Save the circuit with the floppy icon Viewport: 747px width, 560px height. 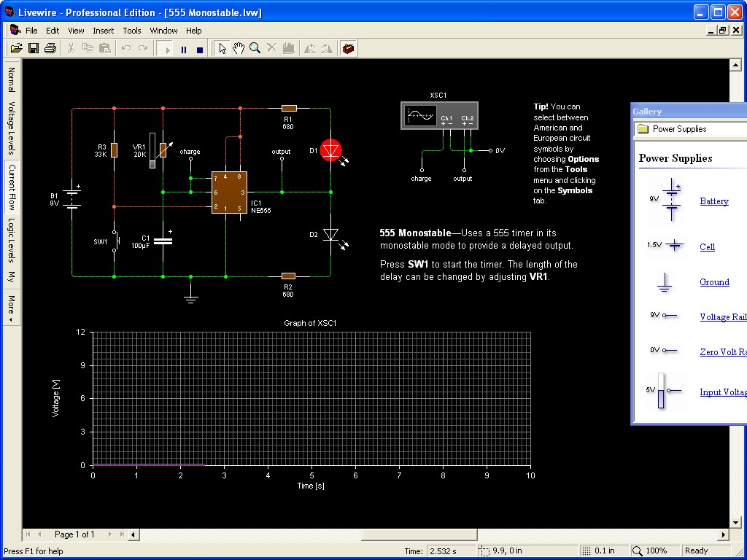[x=34, y=48]
